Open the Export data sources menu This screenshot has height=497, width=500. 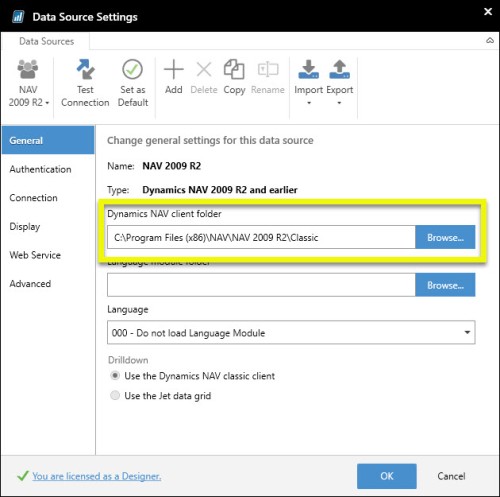point(339,83)
